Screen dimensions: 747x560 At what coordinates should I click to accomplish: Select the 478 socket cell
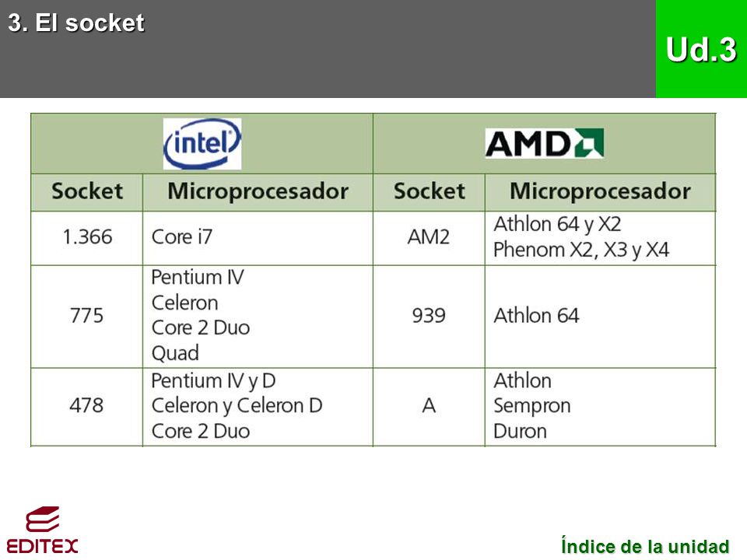86,407
